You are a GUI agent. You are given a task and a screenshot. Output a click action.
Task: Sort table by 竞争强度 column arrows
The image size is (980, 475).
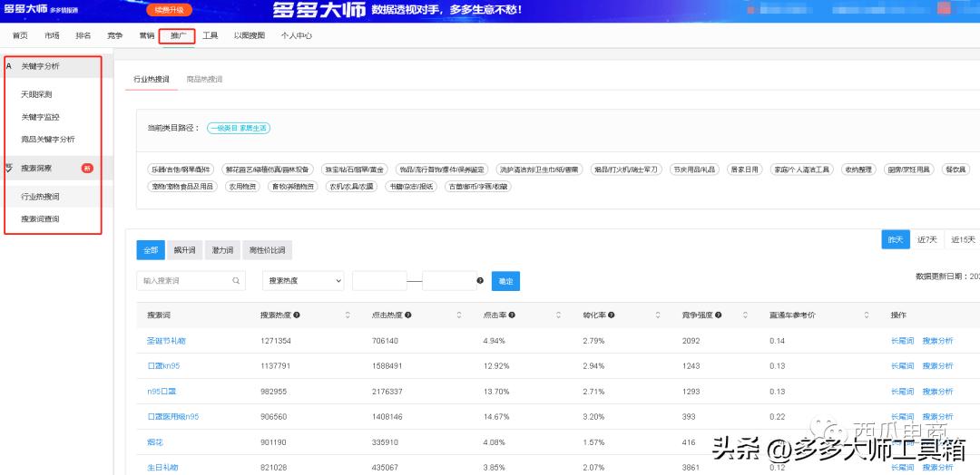point(746,315)
